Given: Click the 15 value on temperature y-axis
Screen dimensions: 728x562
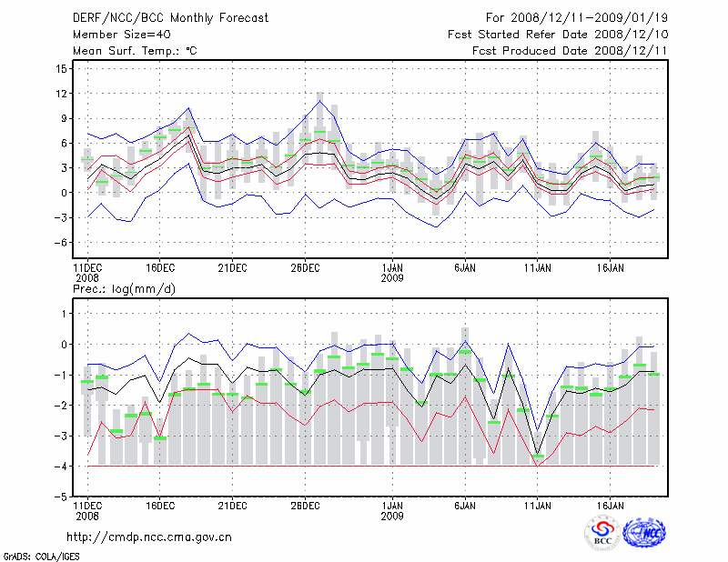Looking at the screenshot, I should coord(60,68).
